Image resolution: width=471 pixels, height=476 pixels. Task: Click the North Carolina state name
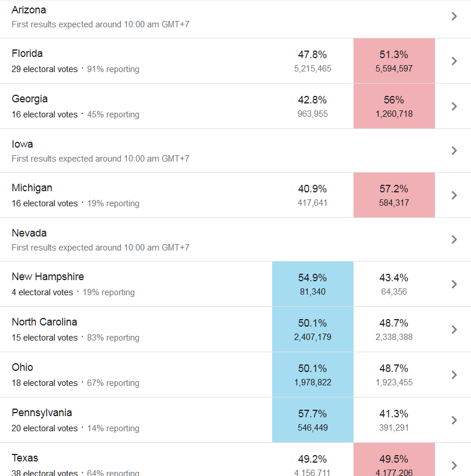(x=44, y=322)
